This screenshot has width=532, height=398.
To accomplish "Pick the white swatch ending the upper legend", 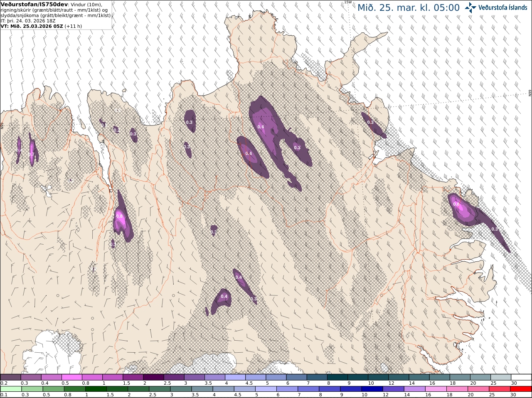I will tap(521, 377).
